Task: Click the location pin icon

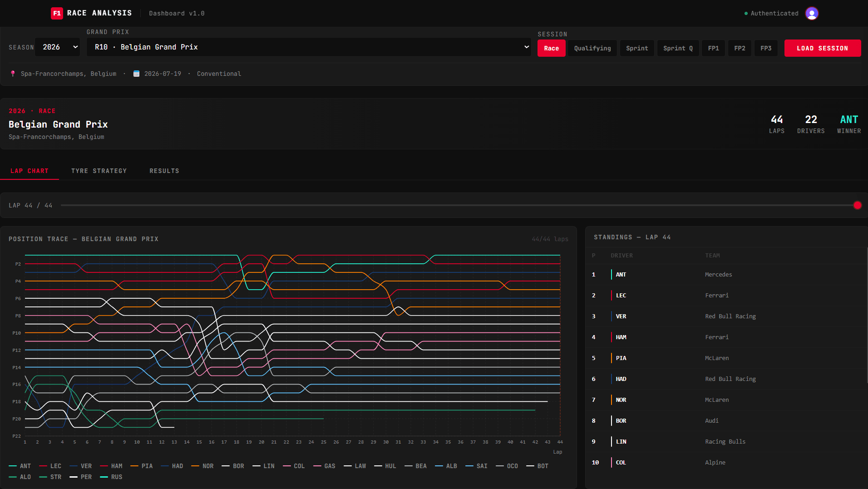Action: pos(13,74)
